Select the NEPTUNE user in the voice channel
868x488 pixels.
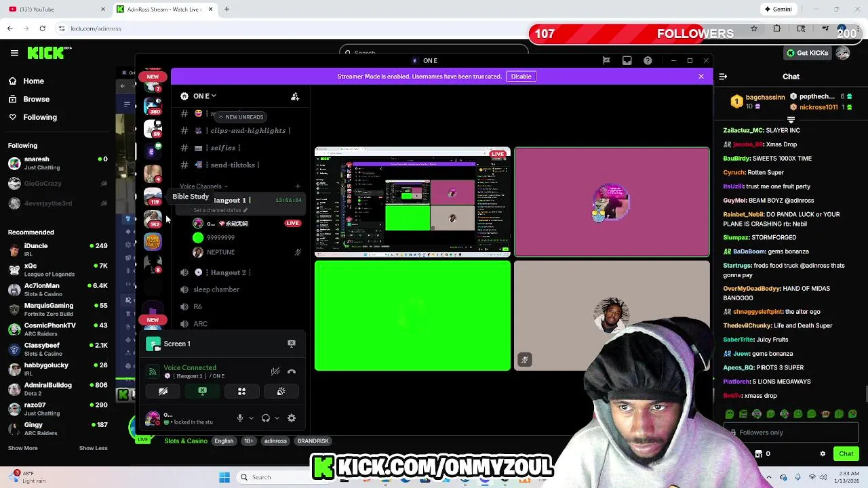tap(247, 252)
